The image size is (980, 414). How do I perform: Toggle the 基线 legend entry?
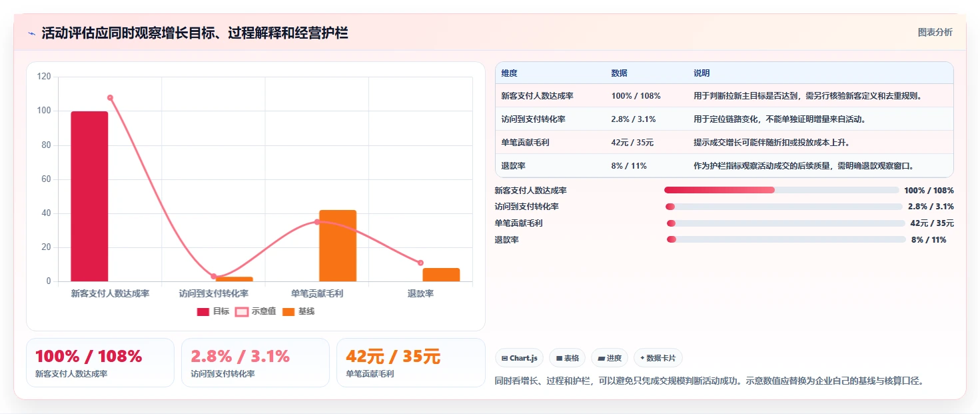298,311
